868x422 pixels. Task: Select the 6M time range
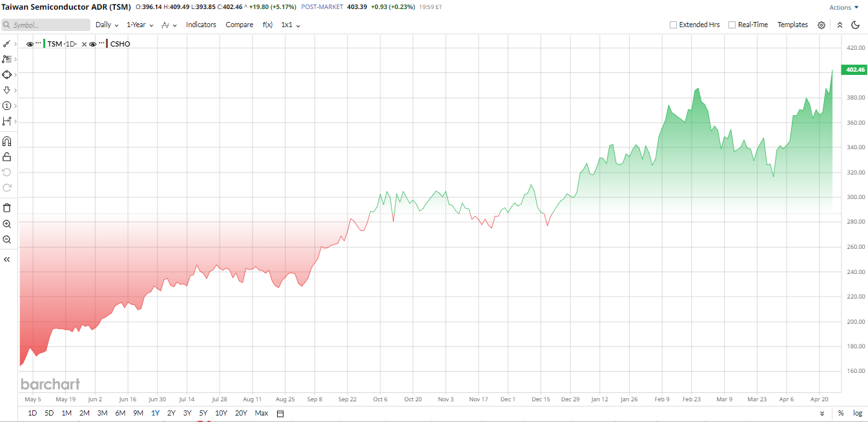click(120, 414)
